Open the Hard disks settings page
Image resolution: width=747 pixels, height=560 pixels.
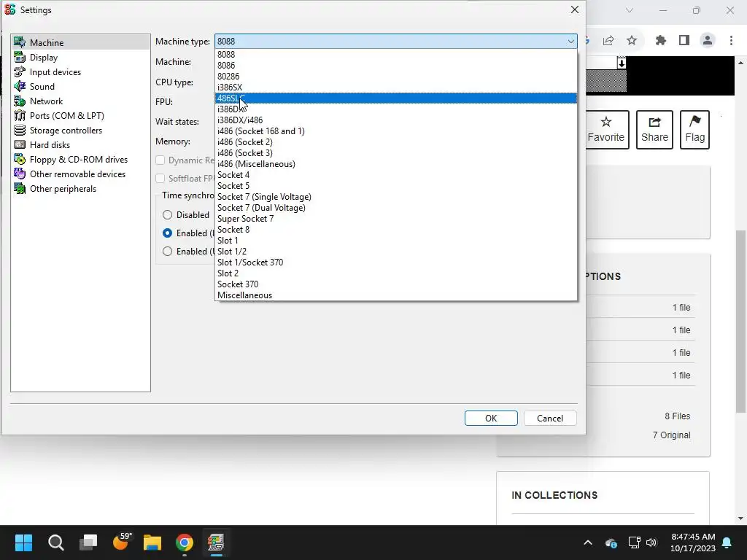pyautogui.click(x=80, y=145)
